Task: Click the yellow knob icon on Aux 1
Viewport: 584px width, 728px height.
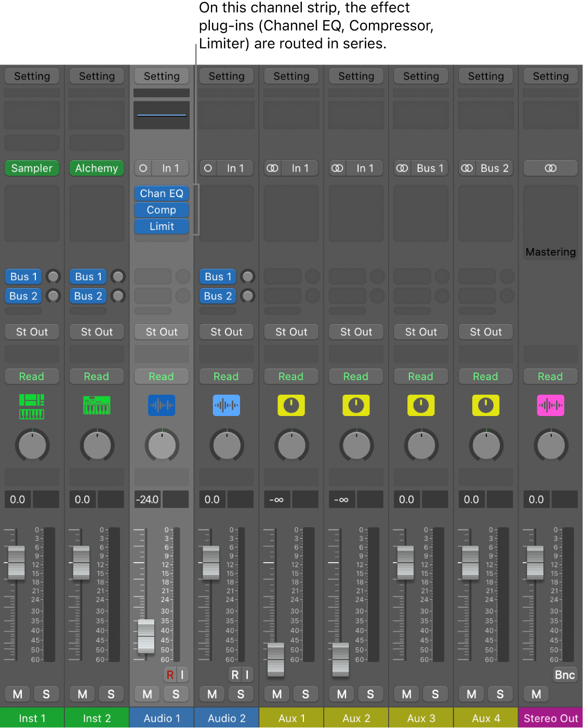Action: (x=291, y=406)
